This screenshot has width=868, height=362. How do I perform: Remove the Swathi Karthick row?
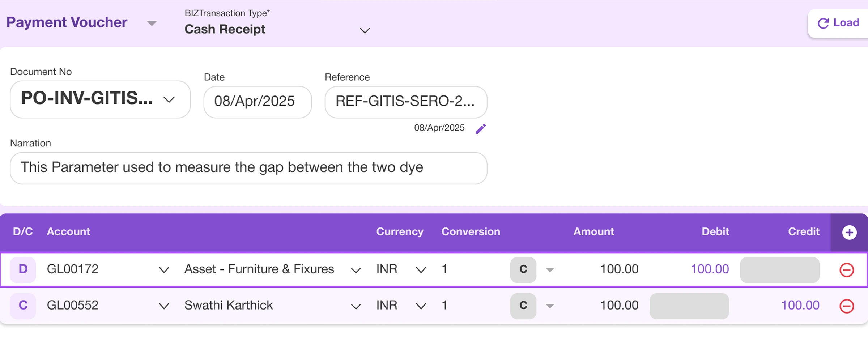[846, 306]
